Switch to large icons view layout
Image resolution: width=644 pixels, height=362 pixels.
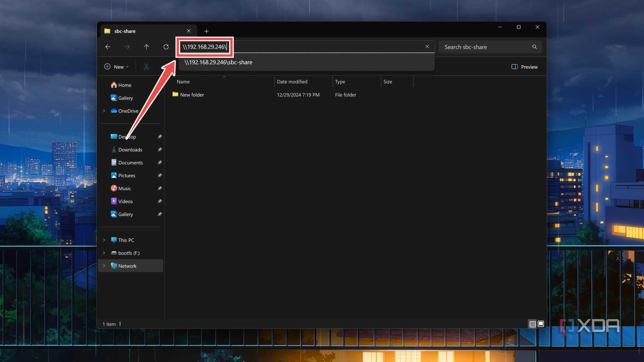point(541,324)
